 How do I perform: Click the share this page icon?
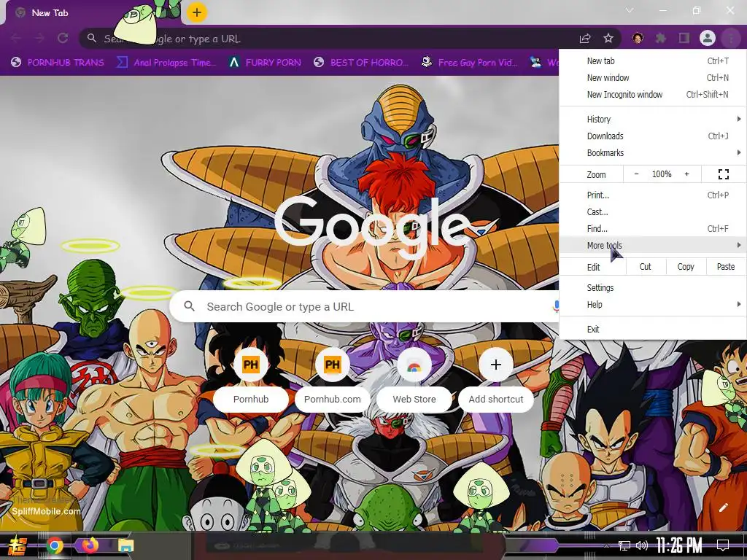[x=585, y=39]
